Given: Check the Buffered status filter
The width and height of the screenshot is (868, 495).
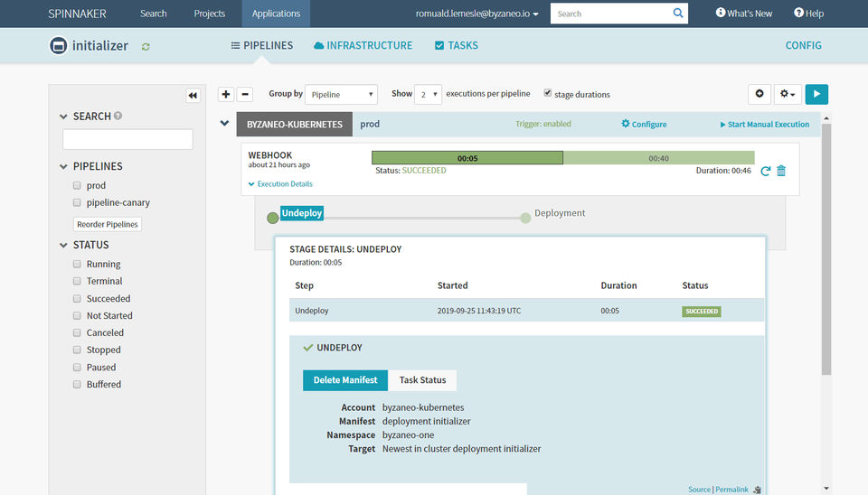Looking at the screenshot, I should click(77, 384).
